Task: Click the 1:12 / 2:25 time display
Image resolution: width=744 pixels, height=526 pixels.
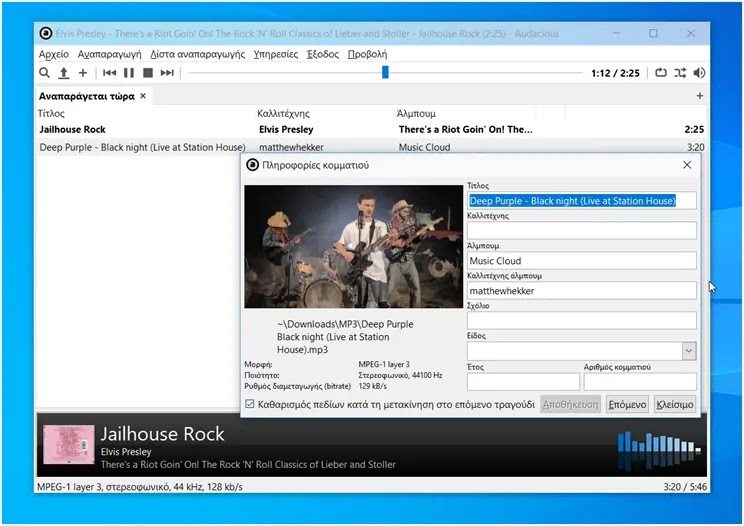Action: coord(615,73)
